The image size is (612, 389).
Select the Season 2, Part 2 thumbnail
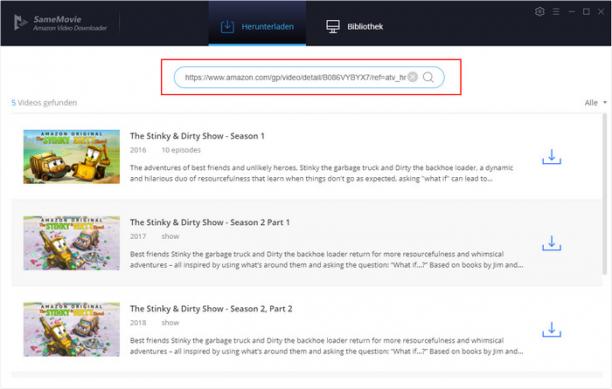[71, 329]
